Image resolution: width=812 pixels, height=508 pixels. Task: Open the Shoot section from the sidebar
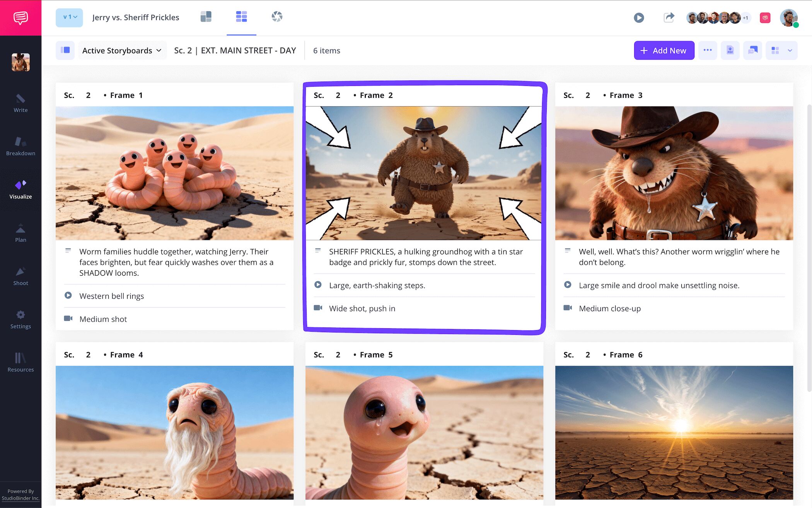coord(20,276)
